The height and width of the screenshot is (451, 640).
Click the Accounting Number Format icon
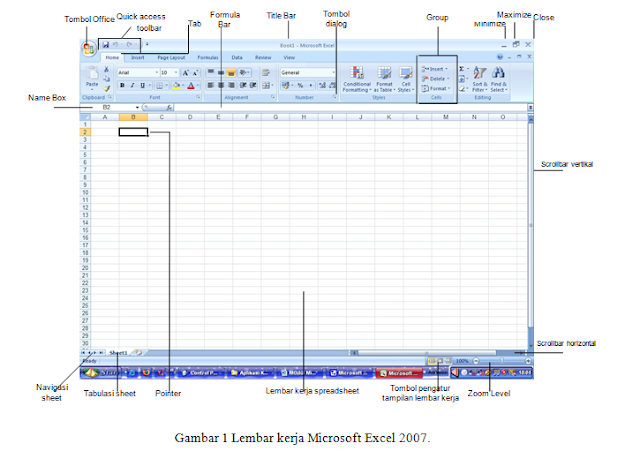(287, 85)
